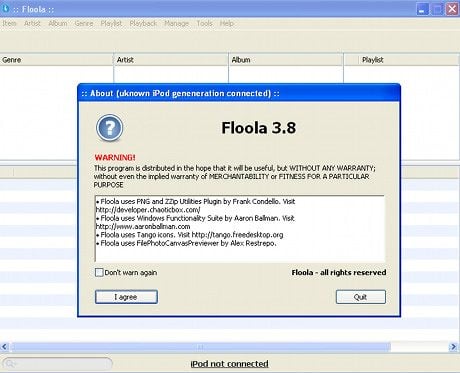Open the Playlist menu

(x=111, y=23)
